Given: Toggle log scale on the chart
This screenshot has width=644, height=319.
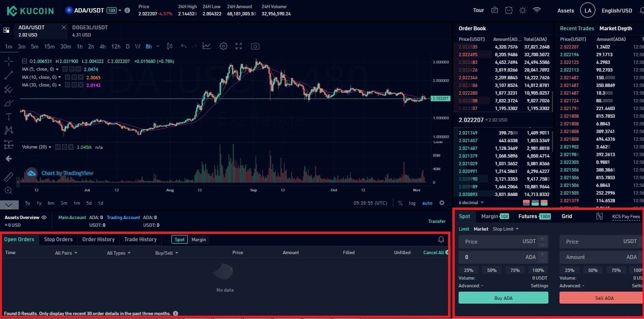Looking at the screenshot, I should coord(412,203).
